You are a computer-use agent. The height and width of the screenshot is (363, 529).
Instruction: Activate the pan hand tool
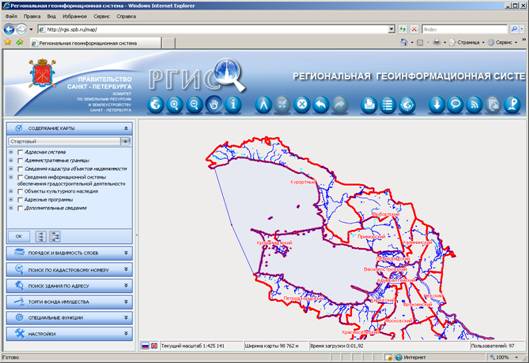tap(214, 104)
